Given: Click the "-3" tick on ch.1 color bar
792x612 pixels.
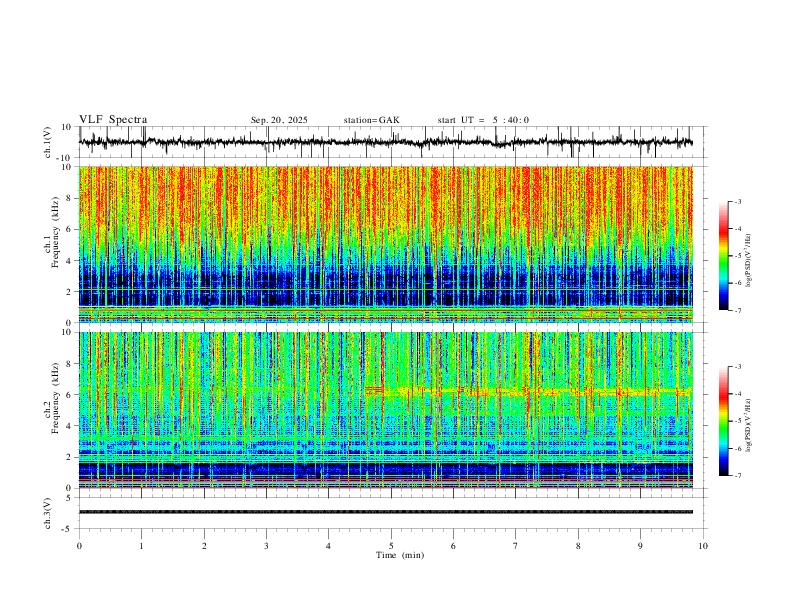Looking at the screenshot, I should 737,201.
